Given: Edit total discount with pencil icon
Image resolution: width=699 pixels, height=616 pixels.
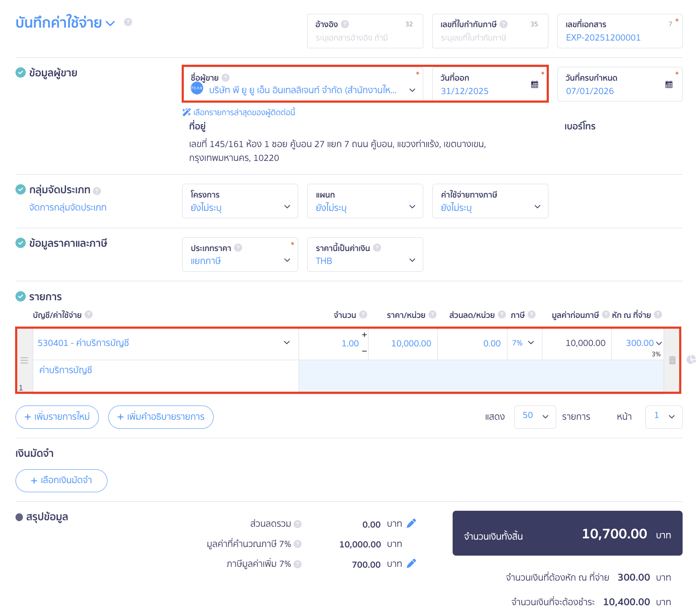Looking at the screenshot, I should [411, 523].
